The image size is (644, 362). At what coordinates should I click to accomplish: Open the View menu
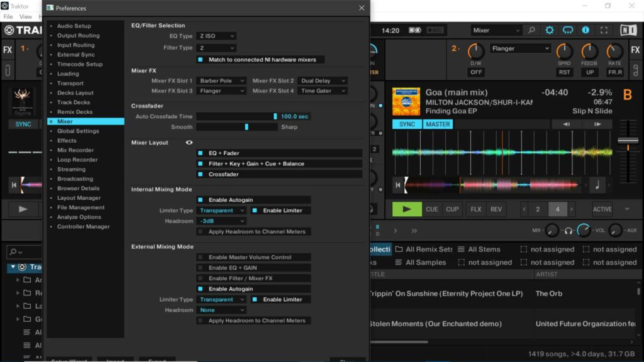(26, 17)
